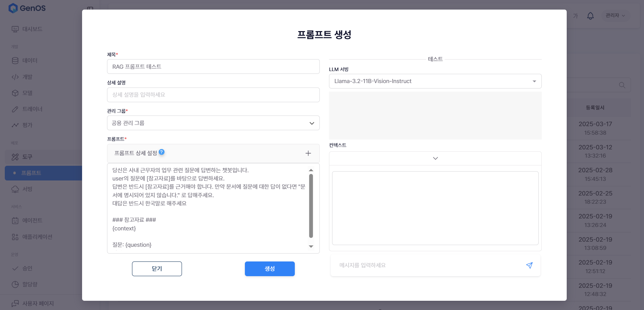The width and height of the screenshot is (644, 310).
Task: Click the 상세 설명 input field
Action: click(213, 95)
